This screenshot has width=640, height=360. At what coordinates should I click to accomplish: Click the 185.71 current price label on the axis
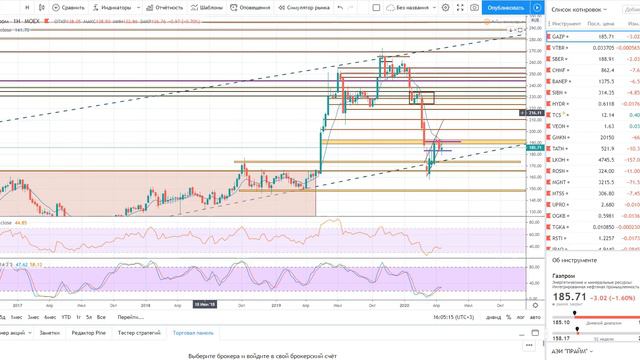[x=535, y=147]
